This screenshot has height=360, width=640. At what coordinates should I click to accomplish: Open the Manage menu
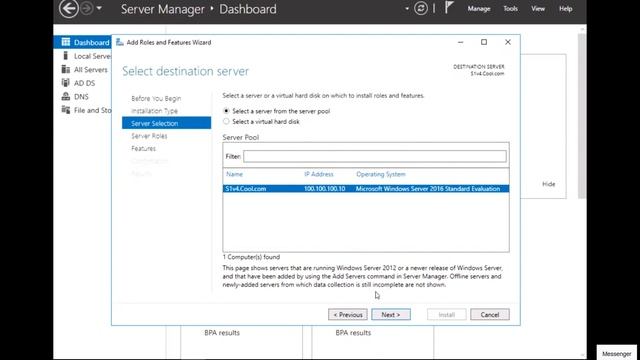[479, 9]
